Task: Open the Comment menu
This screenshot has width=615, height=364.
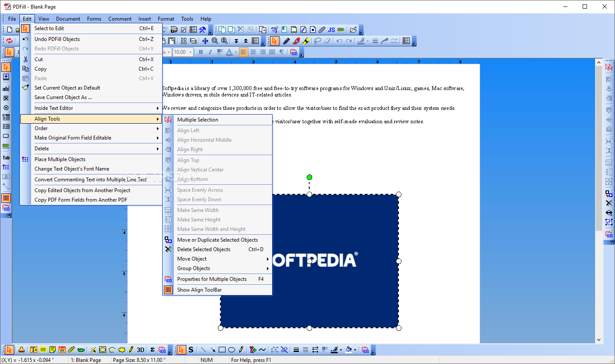Action: (120, 19)
